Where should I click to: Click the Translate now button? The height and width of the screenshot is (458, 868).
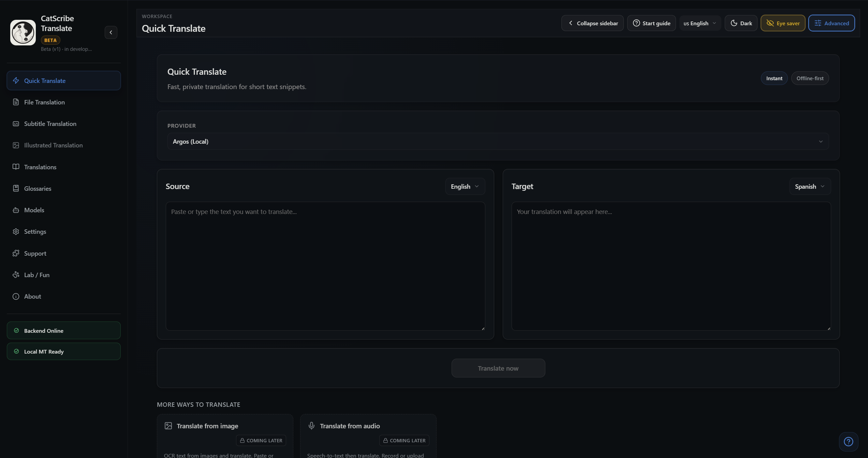(498, 368)
